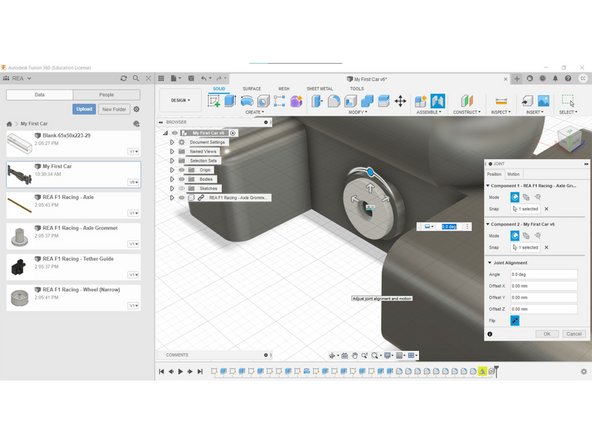
Task: Collapse the Joint Alignment section
Action: pos(490,262)
